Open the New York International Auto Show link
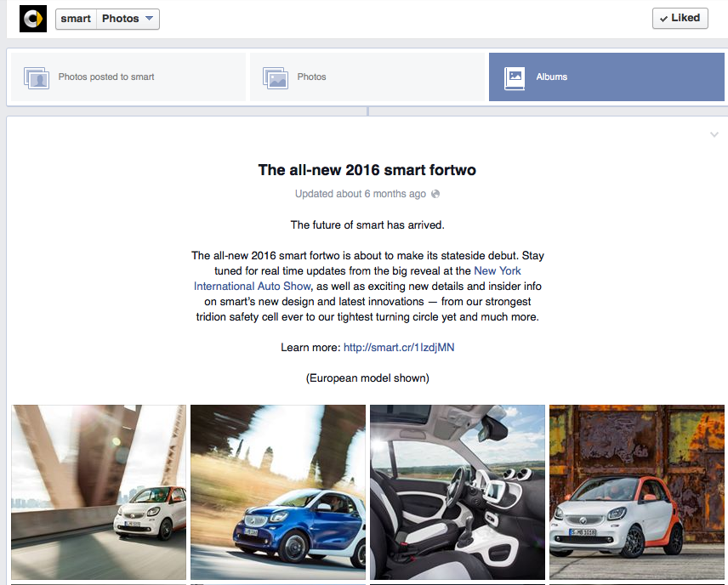Viewport: 728px width, 585px height. point(357,278)
